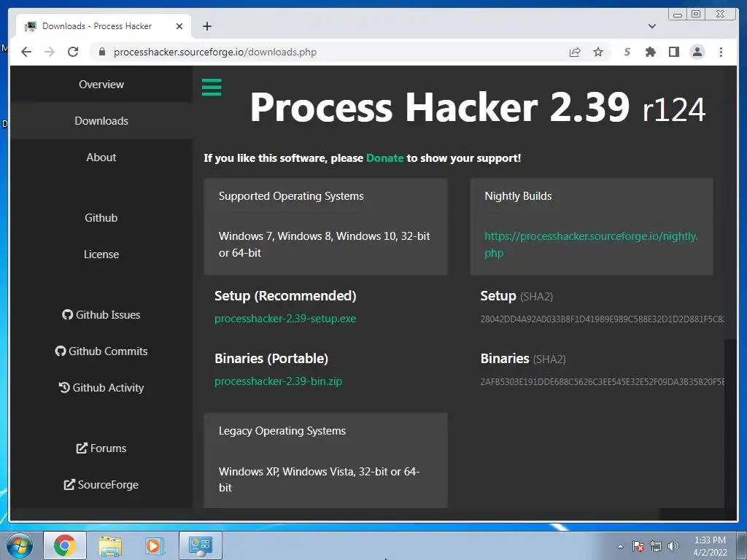Open the Windows Start button
747x560 pixels.
pos(20,545)
